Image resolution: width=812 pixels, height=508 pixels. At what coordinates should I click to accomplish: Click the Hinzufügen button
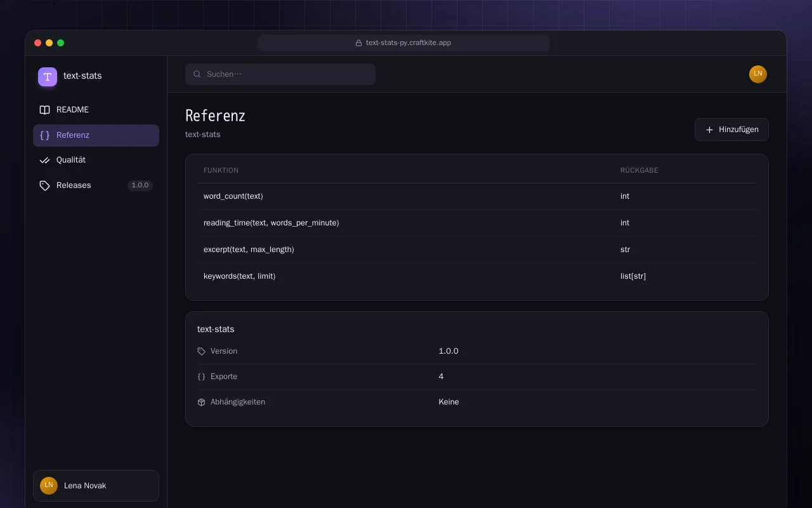point(731,130)
